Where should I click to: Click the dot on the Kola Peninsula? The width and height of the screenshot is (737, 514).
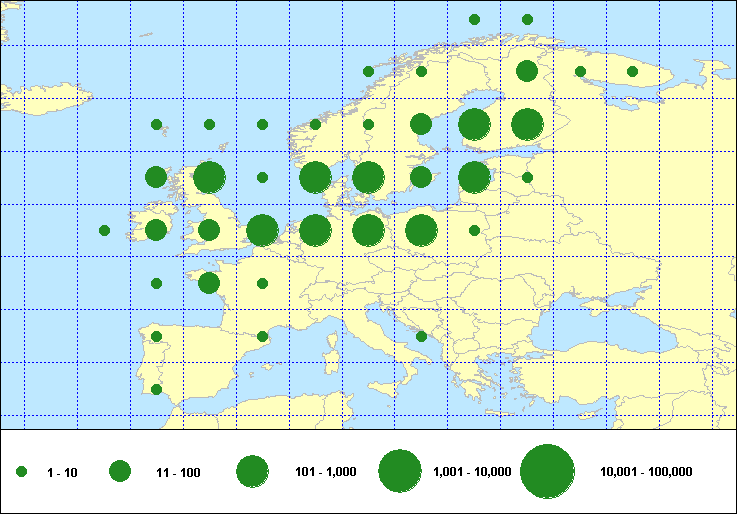click(x=632, y=71)
